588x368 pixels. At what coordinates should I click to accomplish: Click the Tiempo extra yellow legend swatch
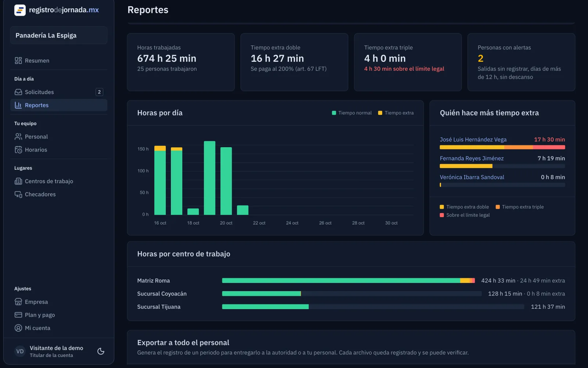[x=380, y=113]
